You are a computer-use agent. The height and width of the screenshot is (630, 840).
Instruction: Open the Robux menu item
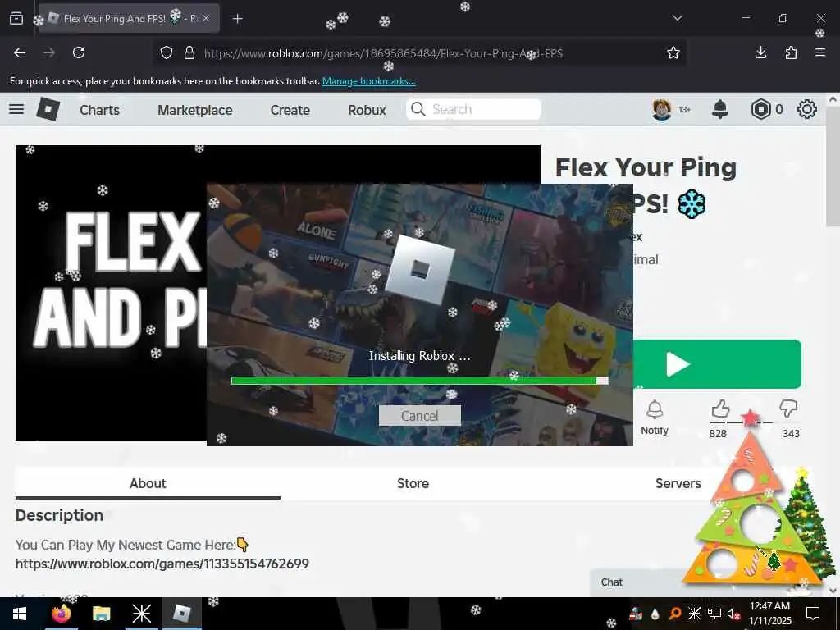pyautogui.click(x=367, y=110)
